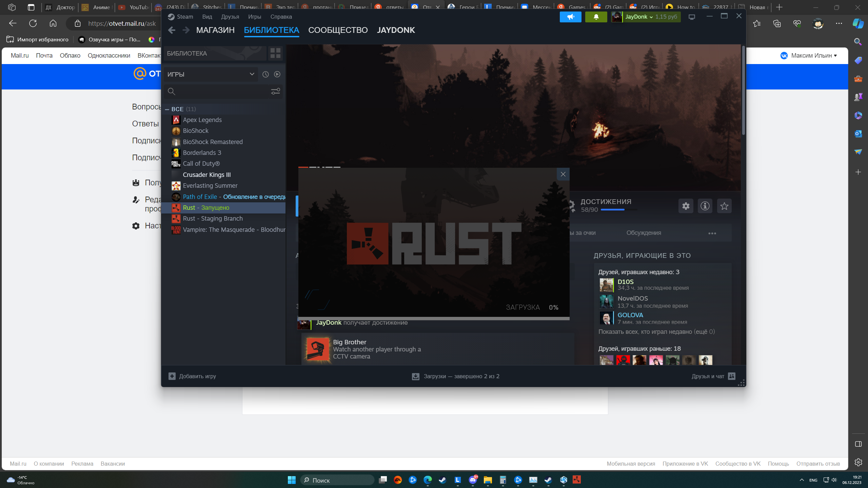This screenshot has width=868, height=488.
Task: Open browser favorites star icon
Action: pyautogui.click(x=757, y=23)
